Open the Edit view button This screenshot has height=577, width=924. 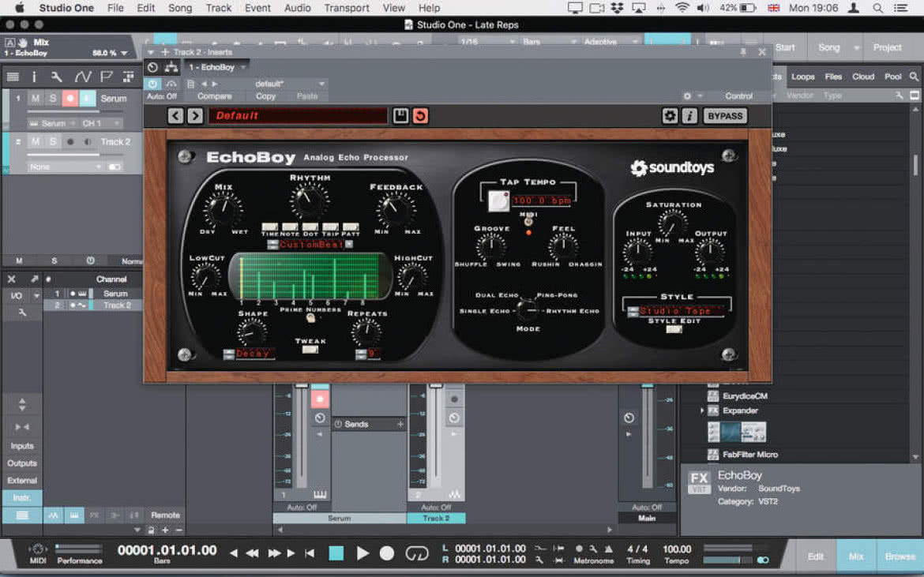point(816,556)
